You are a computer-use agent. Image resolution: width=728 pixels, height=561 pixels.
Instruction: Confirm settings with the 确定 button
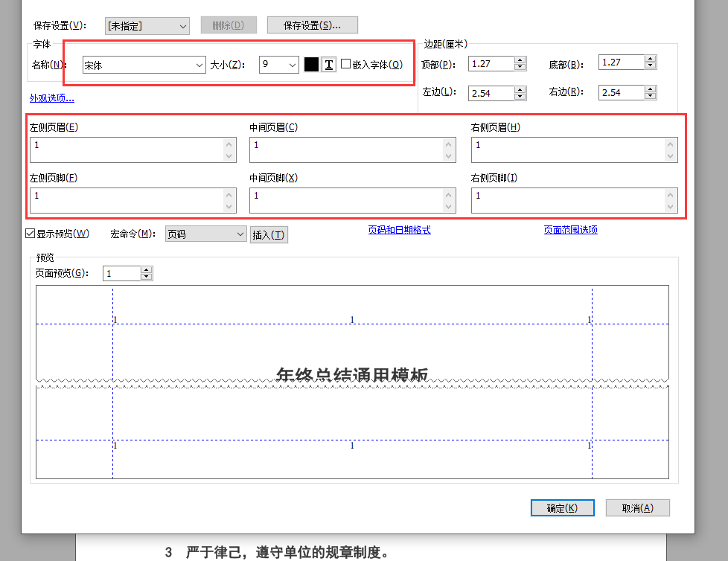[x=562, y=507]
